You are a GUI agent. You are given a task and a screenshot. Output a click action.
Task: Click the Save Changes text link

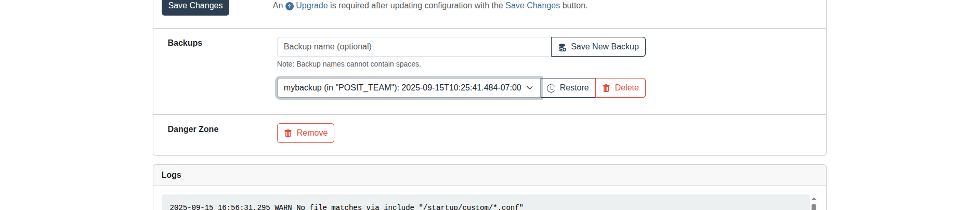(532, 6)
